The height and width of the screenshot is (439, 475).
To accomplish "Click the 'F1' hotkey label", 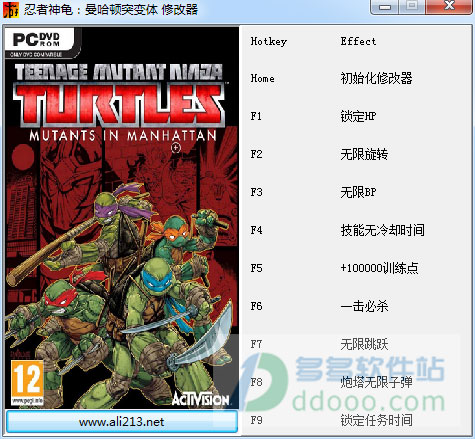I will tap(256, 116).
